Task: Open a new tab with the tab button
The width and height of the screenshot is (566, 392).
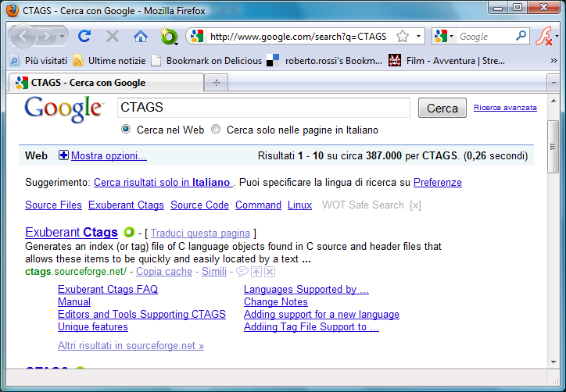Action: coord(216,82)
